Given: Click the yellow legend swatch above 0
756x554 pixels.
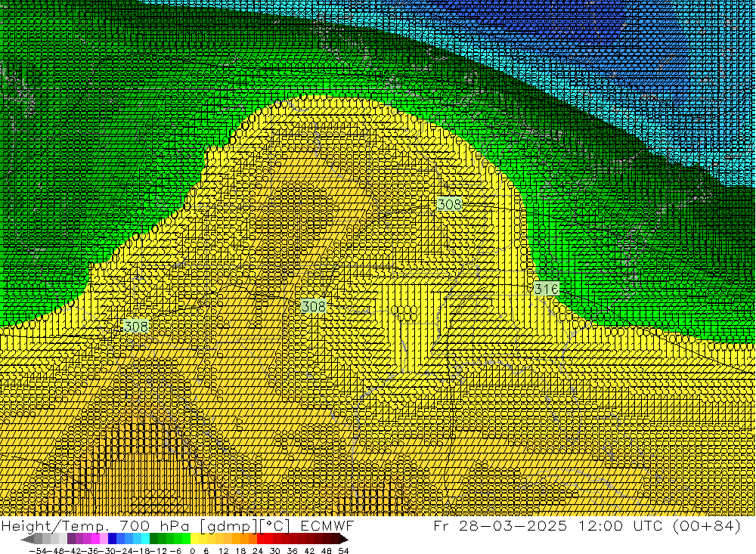Looking at the screenshot, I should pyautogui.click(x=195, y=540).
